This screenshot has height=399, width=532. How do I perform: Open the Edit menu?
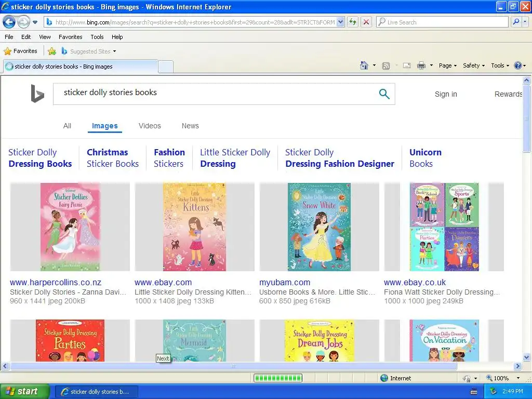(26, 37)
